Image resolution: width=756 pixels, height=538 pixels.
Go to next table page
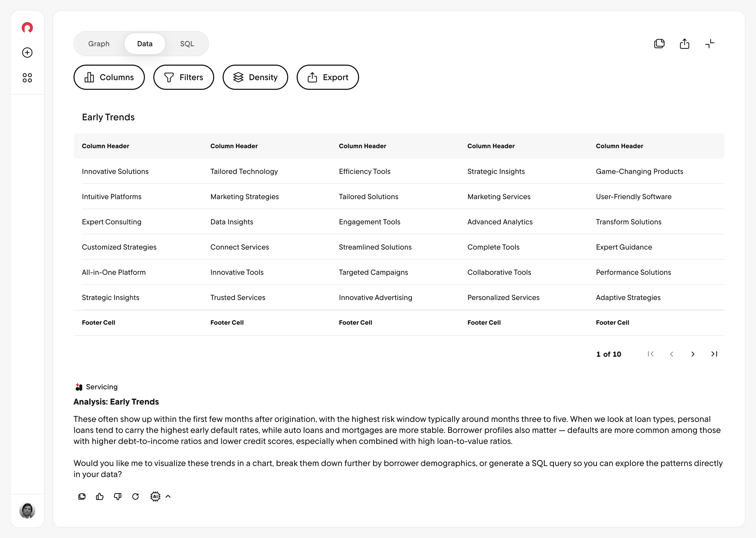[693, 354]
